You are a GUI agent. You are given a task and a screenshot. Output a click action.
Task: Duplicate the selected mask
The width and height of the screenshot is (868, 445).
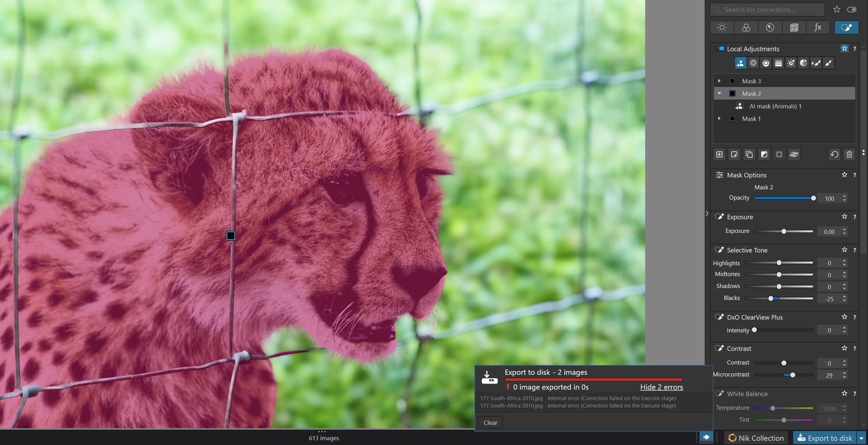click(x=749, y=155)
